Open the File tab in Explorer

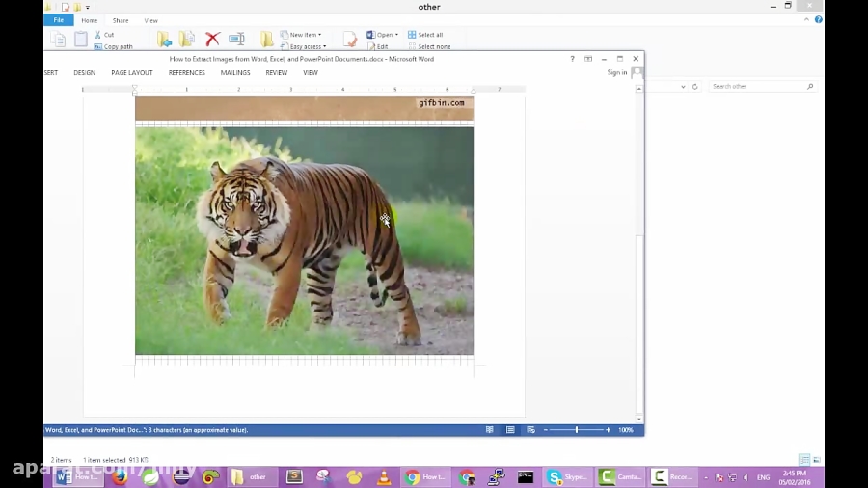59,20
